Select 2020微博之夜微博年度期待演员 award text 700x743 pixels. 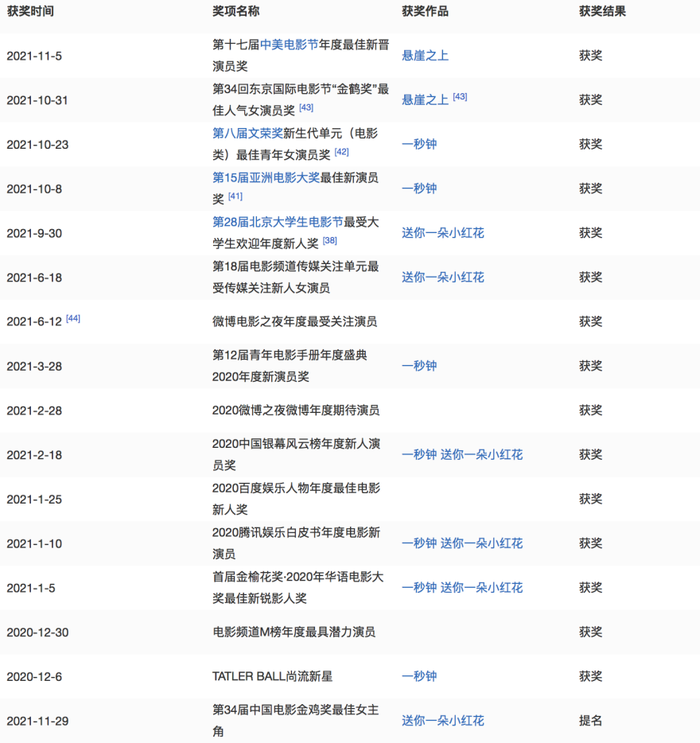click(x=296, y=410)
